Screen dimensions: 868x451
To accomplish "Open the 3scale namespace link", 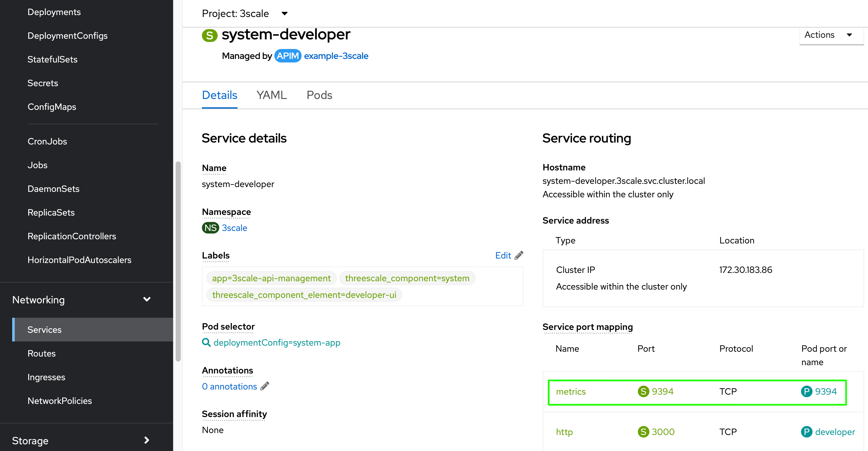I will click(x=235, y=228).
